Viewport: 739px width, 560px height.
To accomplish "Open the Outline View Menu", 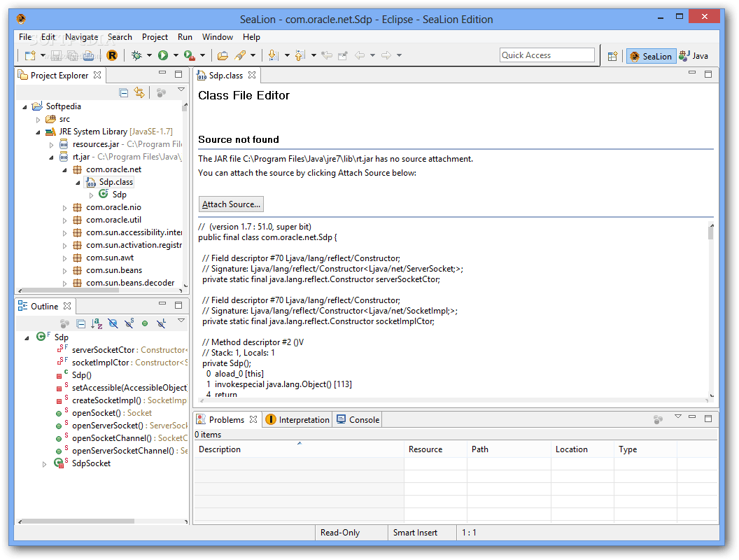I will click(181, 321).
